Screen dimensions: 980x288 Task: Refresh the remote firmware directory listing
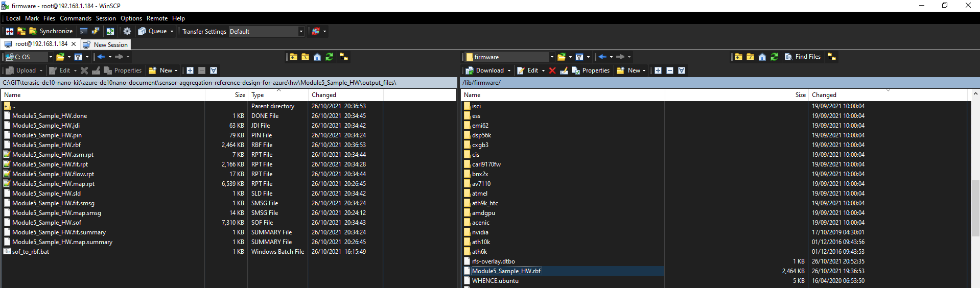pyautogui.click(x=774, y=57)
